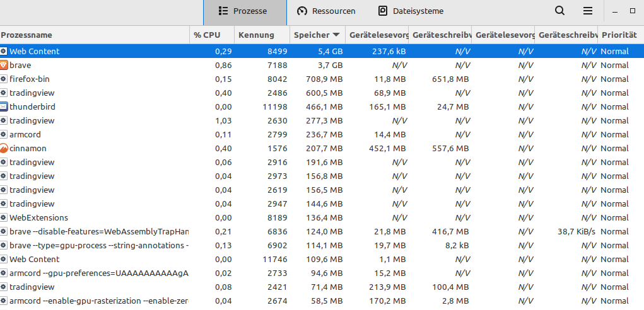Sort by the Priorität column header
The image size is (644, 310).
pyautogui.click(x=621, y=35)
